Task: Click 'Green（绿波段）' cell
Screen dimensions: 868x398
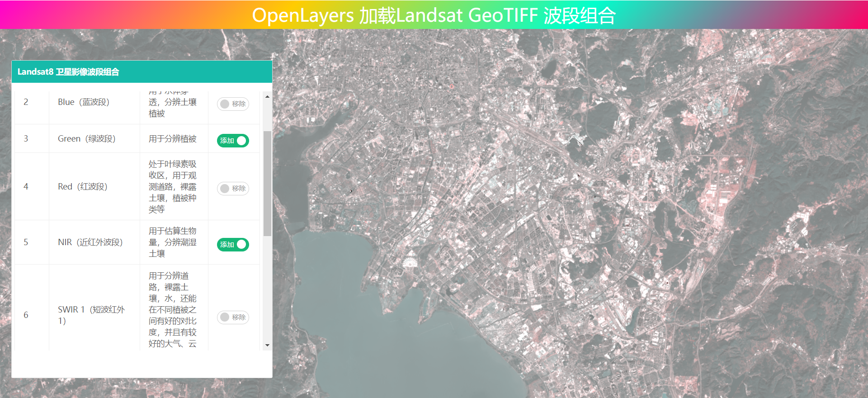Action: pos(94,139)
